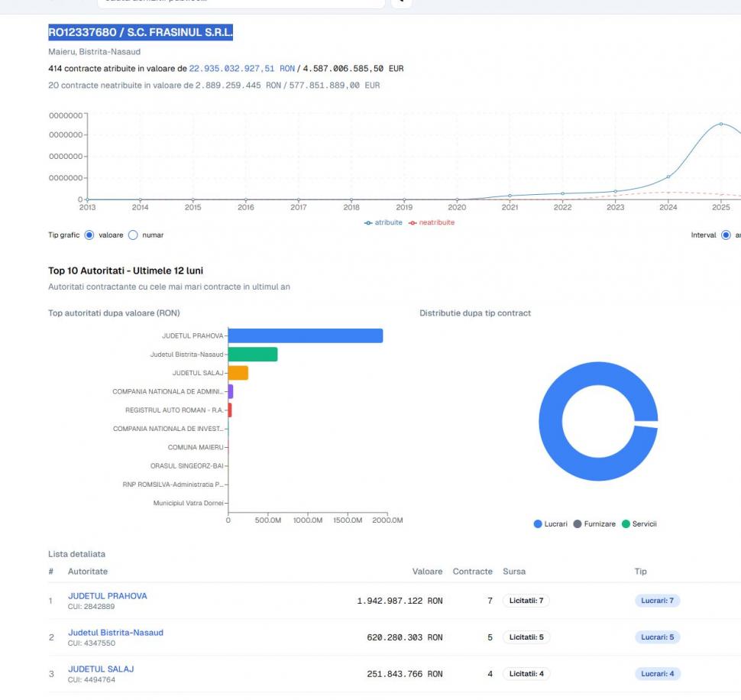Open the JUDETUL PRAHOVA authority link

tap(108, 596)
